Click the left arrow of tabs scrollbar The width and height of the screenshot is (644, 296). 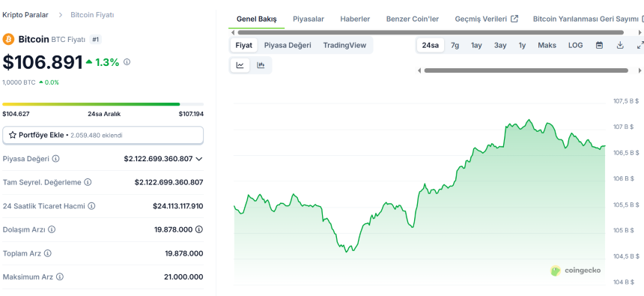(x=233, y=32)
